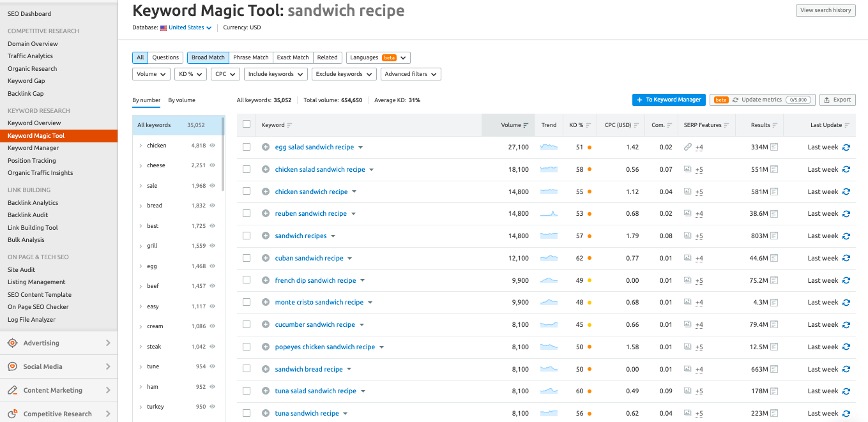Viewport: 868px width, 422px height.
Task: Click the Volume column sort icon
Action: [526, 125]
